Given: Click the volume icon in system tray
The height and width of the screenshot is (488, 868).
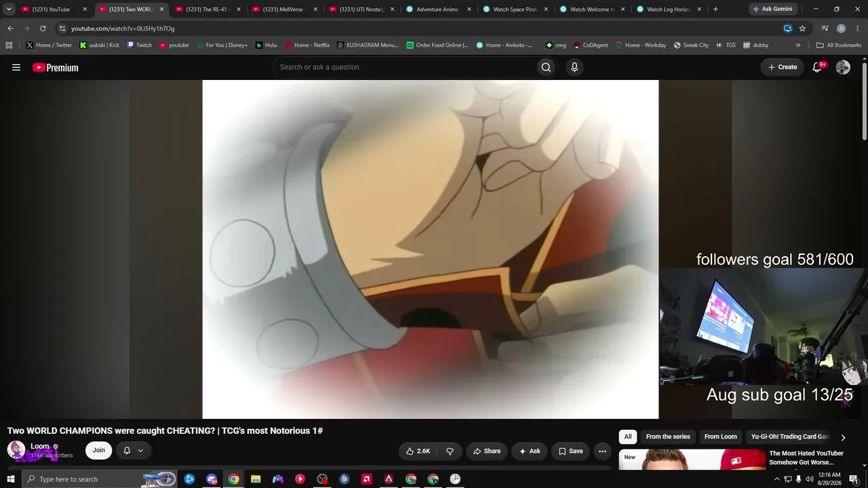Looking at the screenshot, I should (x=809, y=479).
